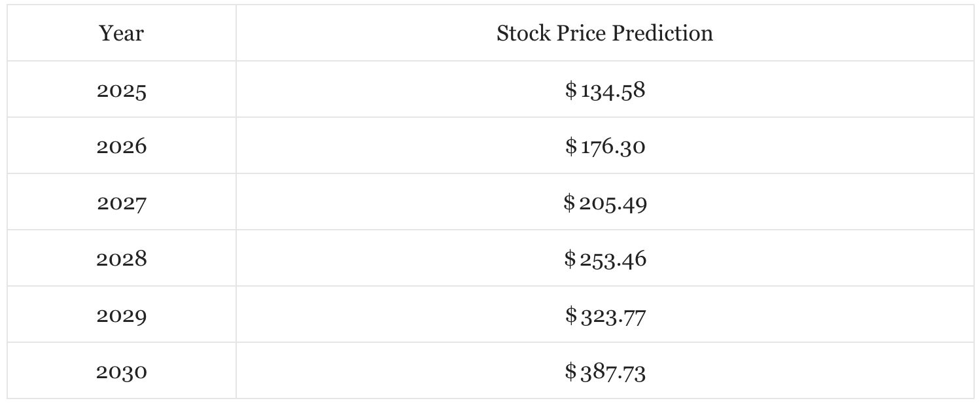Click the dollar sign before 205.49

tap(569, 203)
